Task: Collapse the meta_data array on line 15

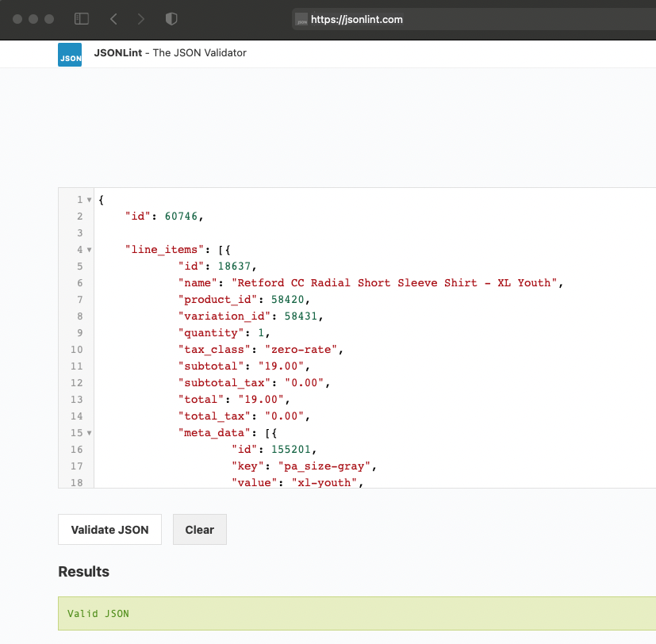Action: pos(87,432)
